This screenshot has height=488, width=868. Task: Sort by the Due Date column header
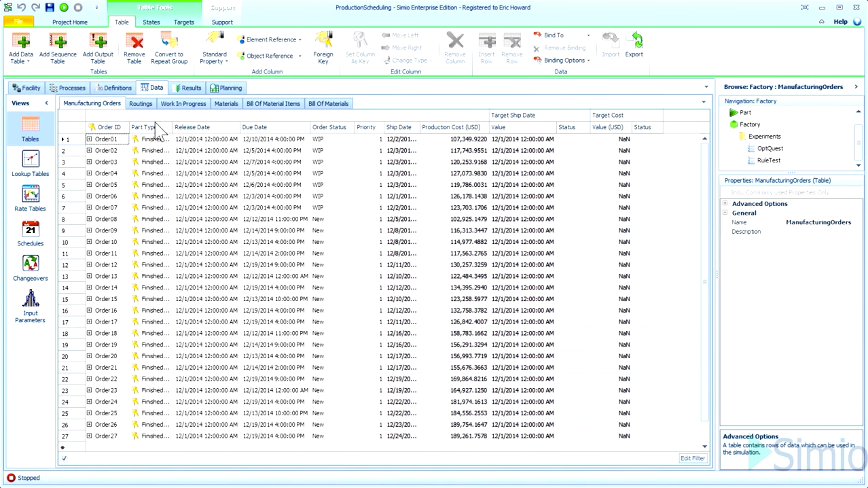[274, 127]
